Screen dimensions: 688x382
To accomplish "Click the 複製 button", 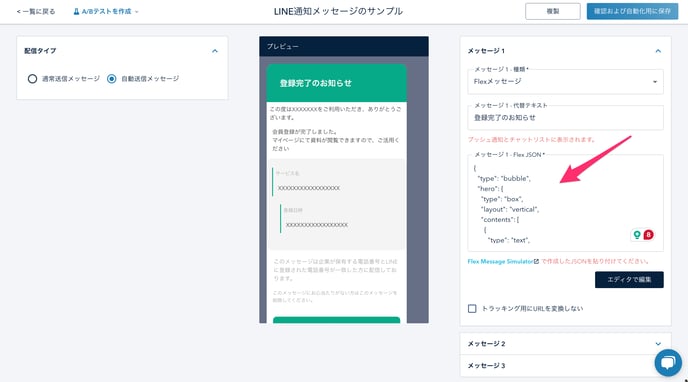I will 552,11.
